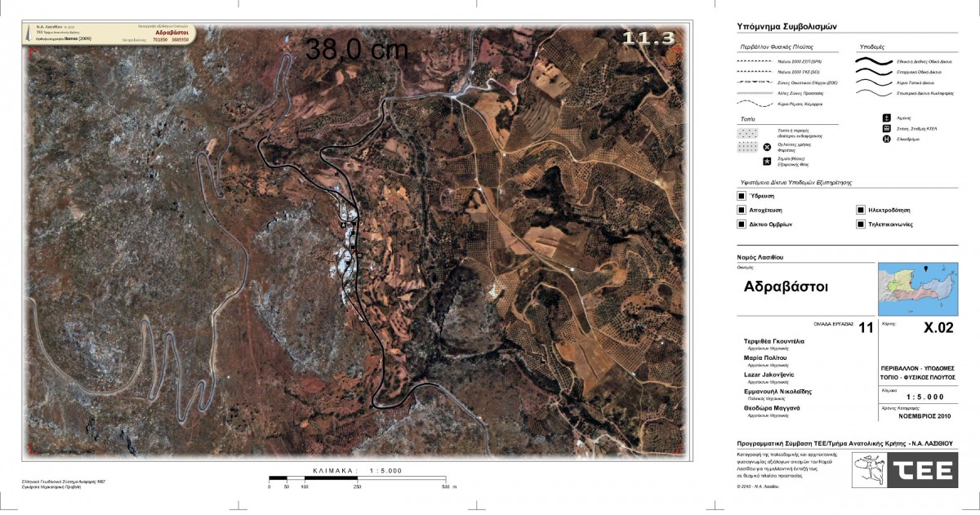
Task: Click the north arrow in map header
Action: (30, 33)
